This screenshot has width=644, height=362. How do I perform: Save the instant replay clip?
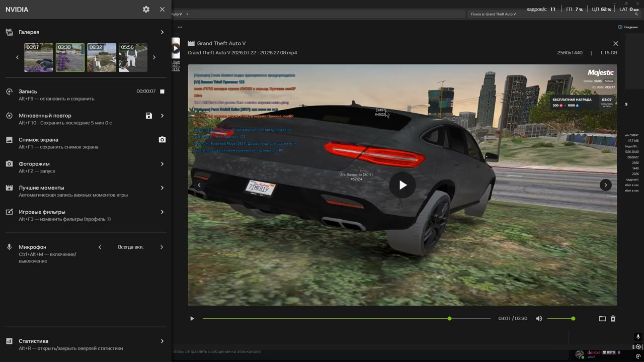click(x=149, y=116)
